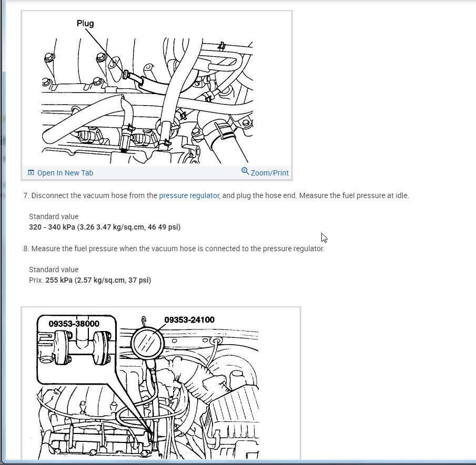The height and width of the screenshot is (465, 476).
Task: Click the 'Standard value' heading under step 8
Action: (54, 270)
